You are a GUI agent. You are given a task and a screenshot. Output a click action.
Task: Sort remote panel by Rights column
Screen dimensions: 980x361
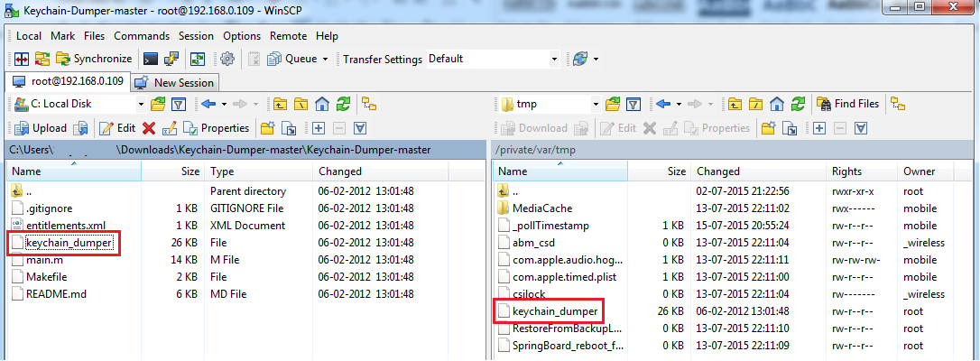(861, 171)
